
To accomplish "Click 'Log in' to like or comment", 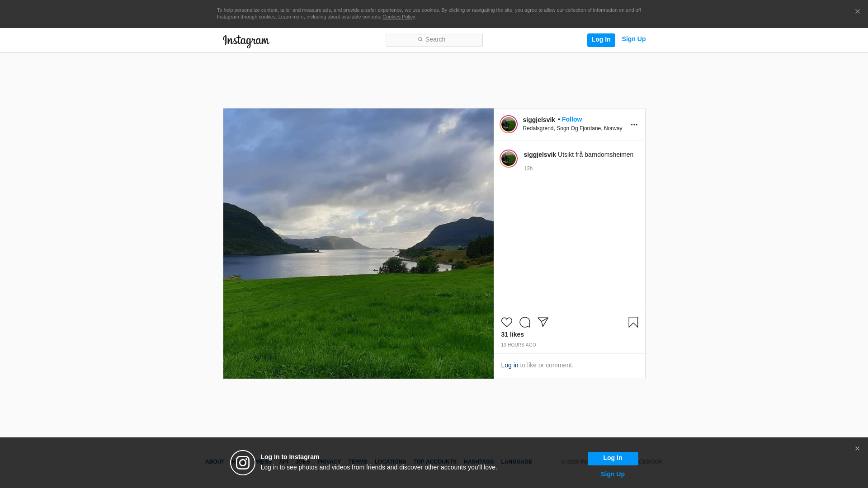I will [x=509, y=365].
